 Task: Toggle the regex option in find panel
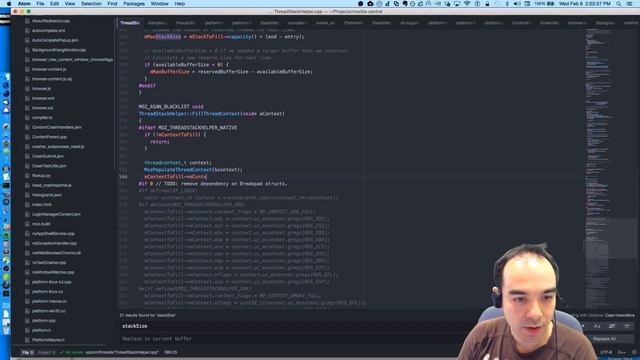(x=583, y=326)
